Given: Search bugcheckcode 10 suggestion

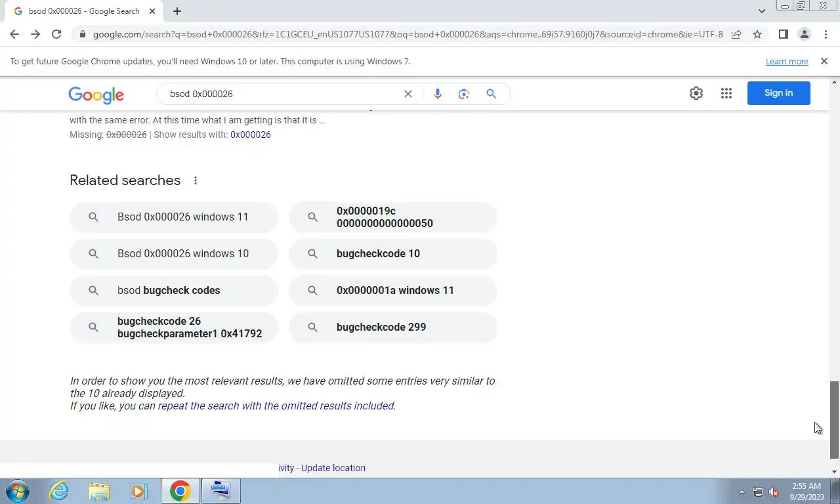Looking at the screenshot, I should [x=393, y=254].
